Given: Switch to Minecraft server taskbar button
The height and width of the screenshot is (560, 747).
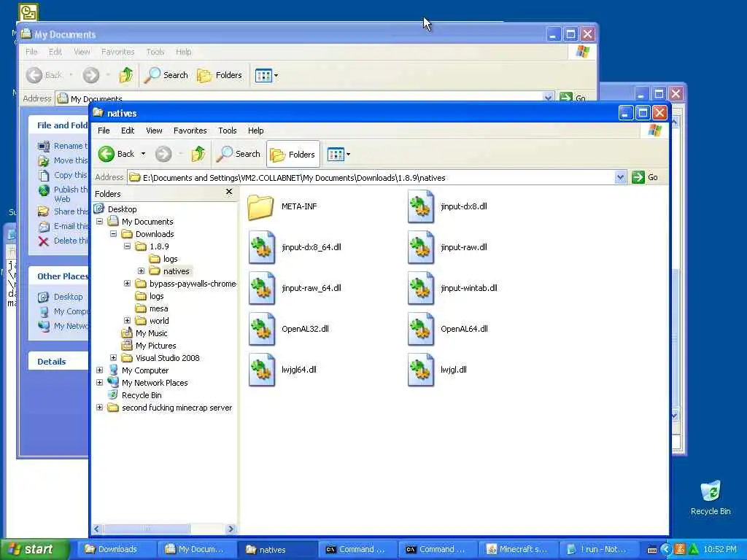Looking at the screenshot, I should [517, 549].
